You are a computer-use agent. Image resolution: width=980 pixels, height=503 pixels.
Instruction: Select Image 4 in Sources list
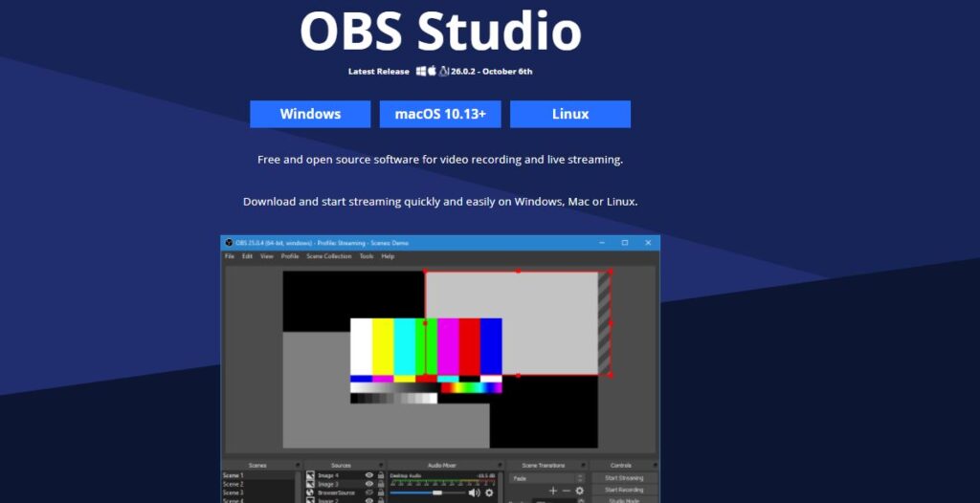pos(327,475)
